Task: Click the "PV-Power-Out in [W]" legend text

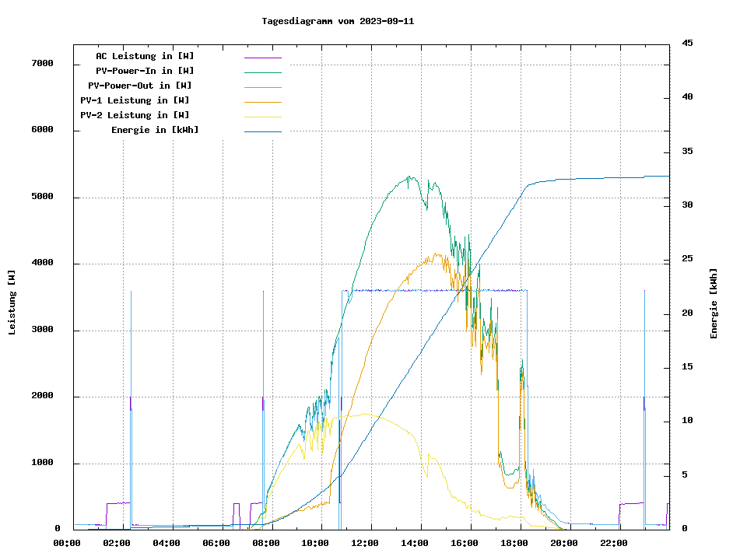Action: [140, 86]
